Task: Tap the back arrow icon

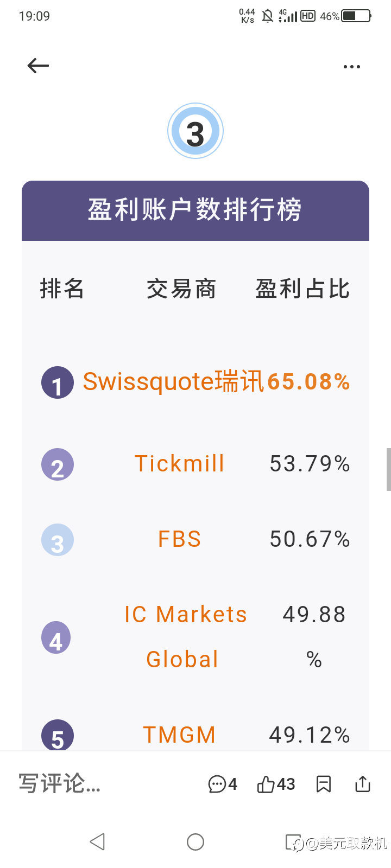Action: click(38, 66)
